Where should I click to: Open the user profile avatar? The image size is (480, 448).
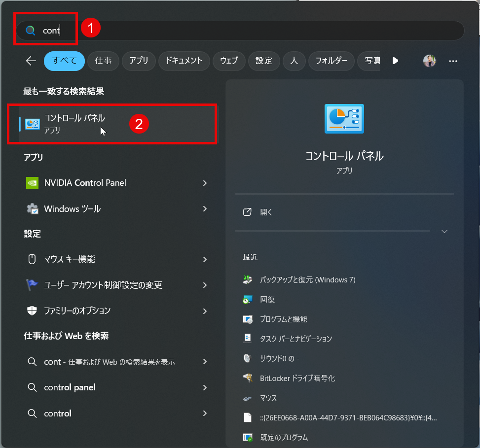point(429,61)
